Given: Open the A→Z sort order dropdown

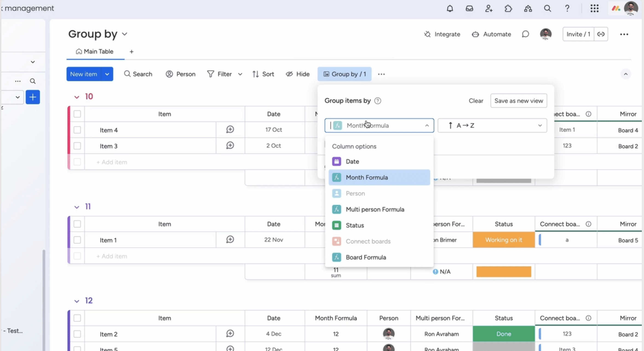Looking at the screenshot, I should (492, 125).
